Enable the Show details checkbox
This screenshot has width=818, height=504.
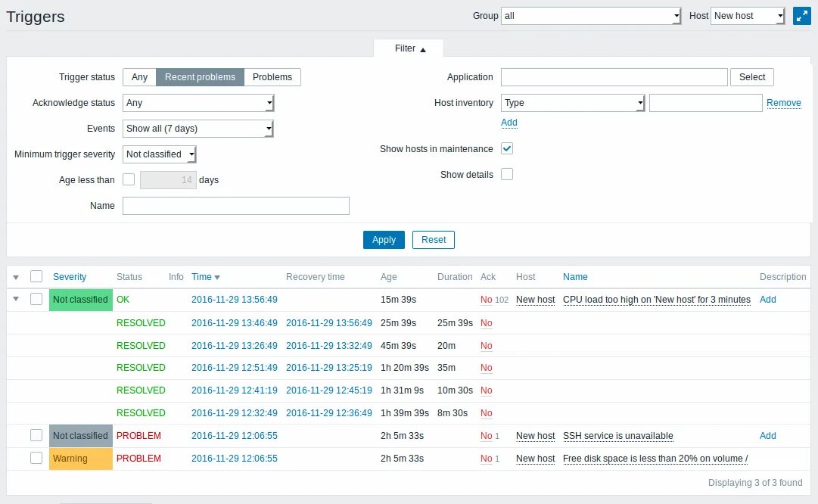click(x=507, y=174)
